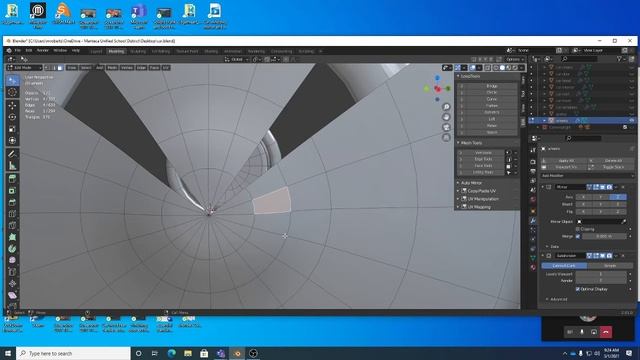Select the Annotate pencil tool
The width and height of the screenshot is (640, 360).
(x=12, y=154)
